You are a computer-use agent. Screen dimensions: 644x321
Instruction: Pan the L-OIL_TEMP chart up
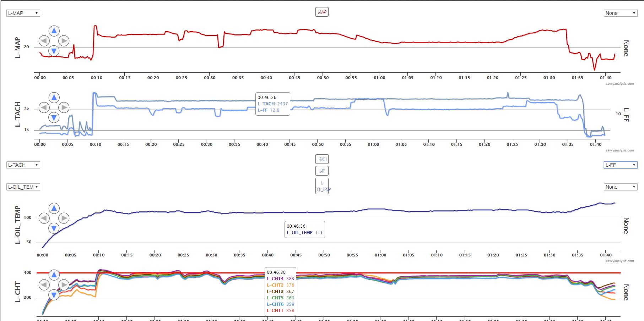[54, 208]
